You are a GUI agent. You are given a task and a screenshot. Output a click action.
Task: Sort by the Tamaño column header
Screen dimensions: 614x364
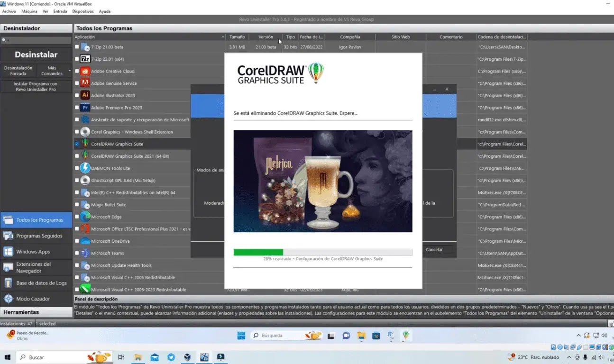coord(237,37)
